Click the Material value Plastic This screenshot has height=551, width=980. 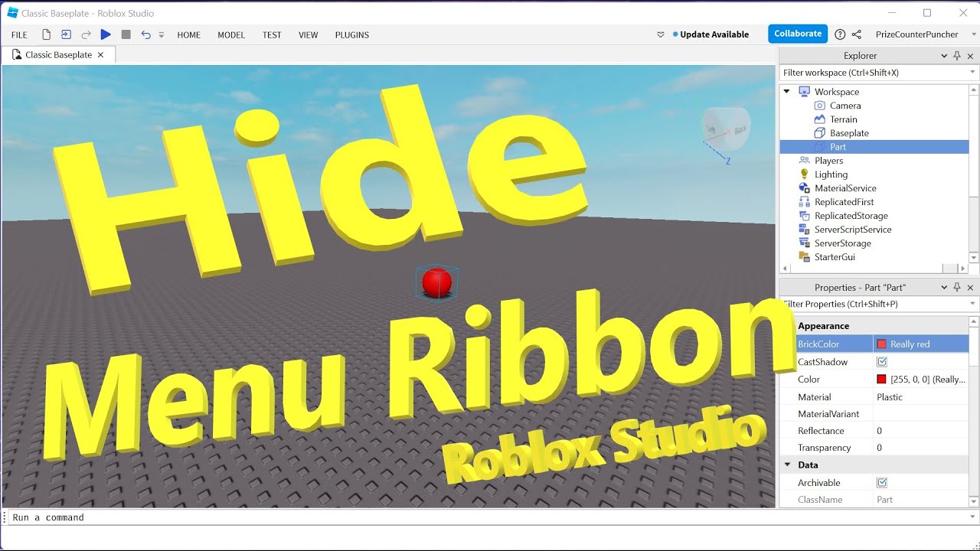point(890,397)
